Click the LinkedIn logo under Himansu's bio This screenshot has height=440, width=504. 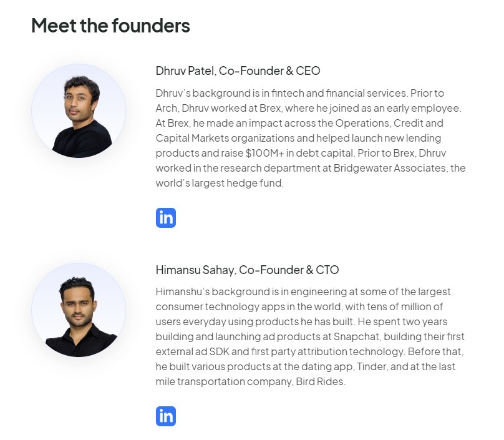point(165,416)
